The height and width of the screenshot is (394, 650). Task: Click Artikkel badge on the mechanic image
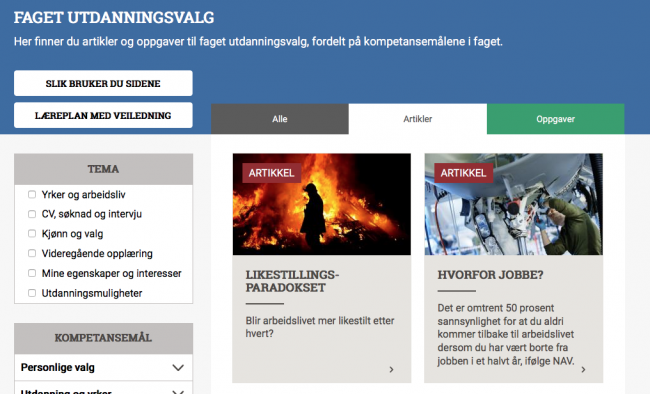(463, 173)
